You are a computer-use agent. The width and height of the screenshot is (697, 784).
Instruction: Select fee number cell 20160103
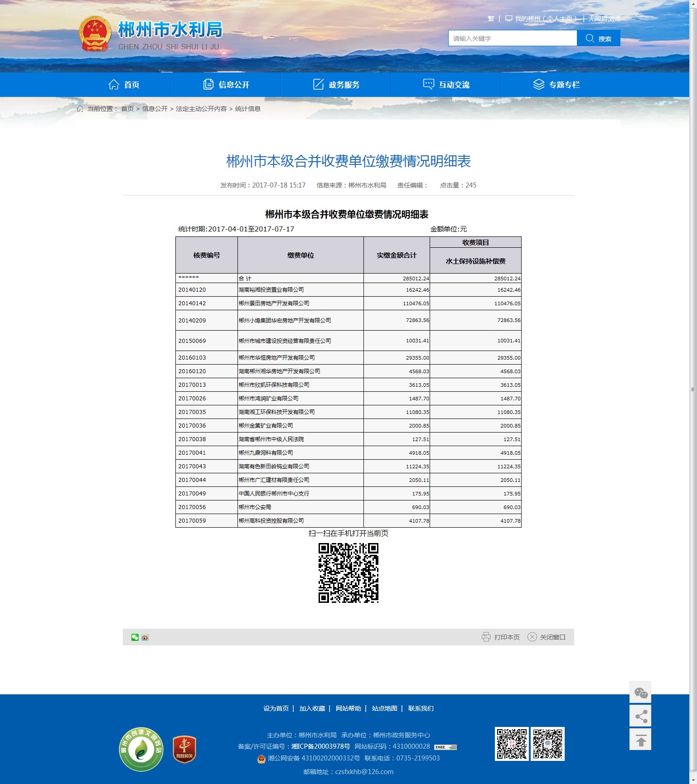(207, 358)
